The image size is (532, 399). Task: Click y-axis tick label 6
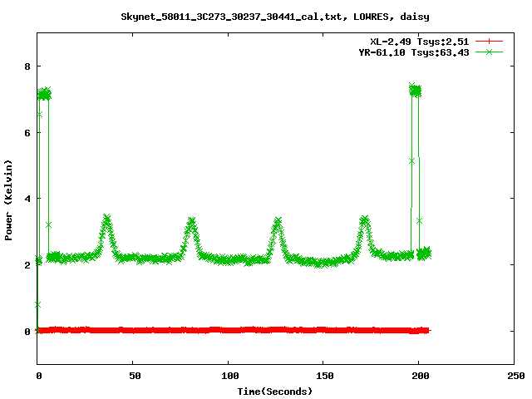[x=27, y=133]
